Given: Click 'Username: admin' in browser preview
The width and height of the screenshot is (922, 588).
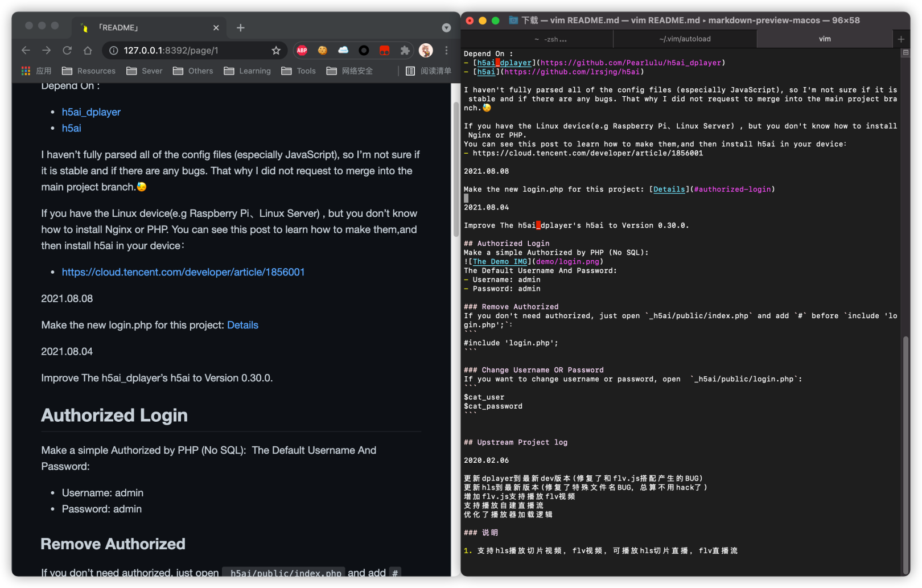Looking at the screenshot, I should point(102,493).
